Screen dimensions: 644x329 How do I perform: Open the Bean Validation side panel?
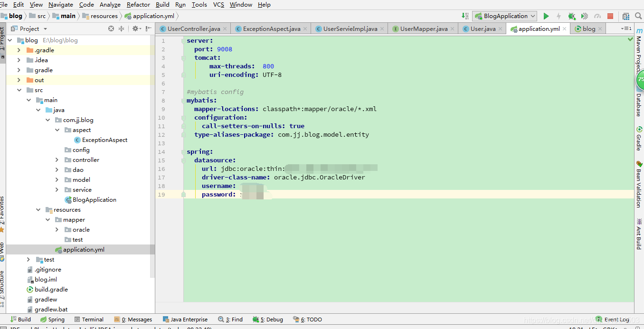(639, 184)
